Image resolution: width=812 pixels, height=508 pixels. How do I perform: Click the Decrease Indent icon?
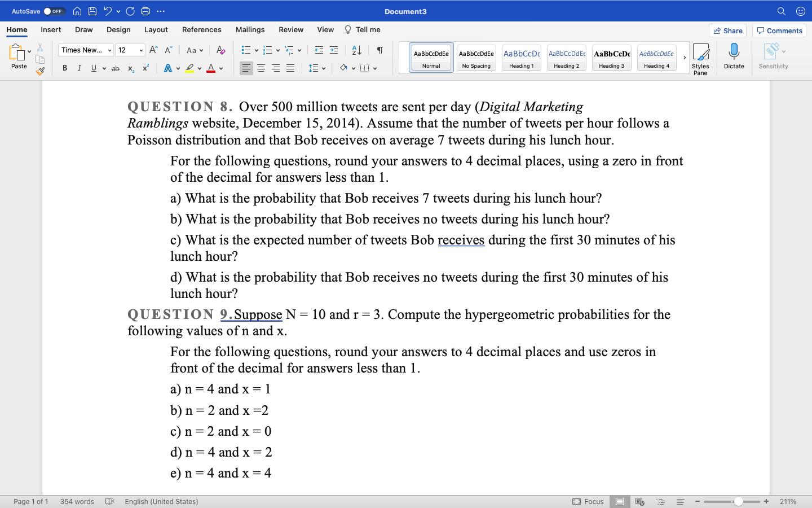coord(319,50)
